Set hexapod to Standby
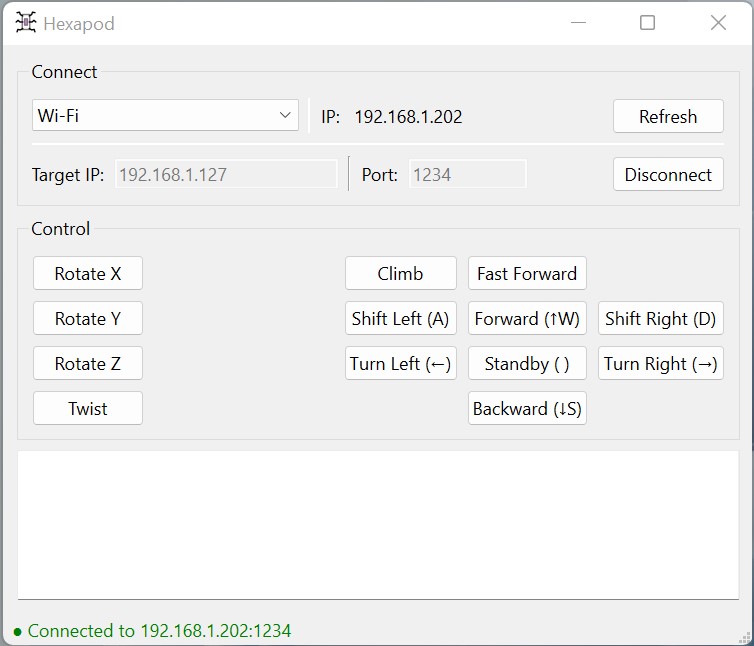Image resolution: width=754 pixels, height=646 pixels. tap(527, 364)
